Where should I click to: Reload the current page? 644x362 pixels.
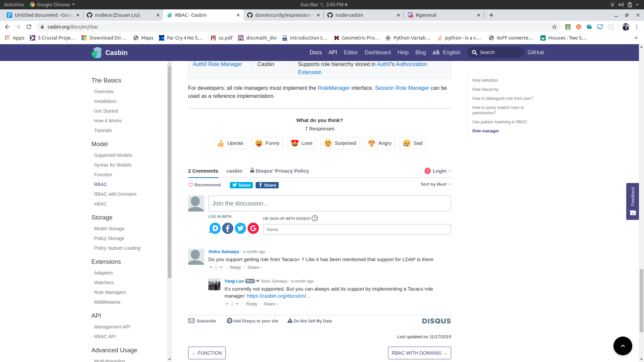click(x=29, y=27)
